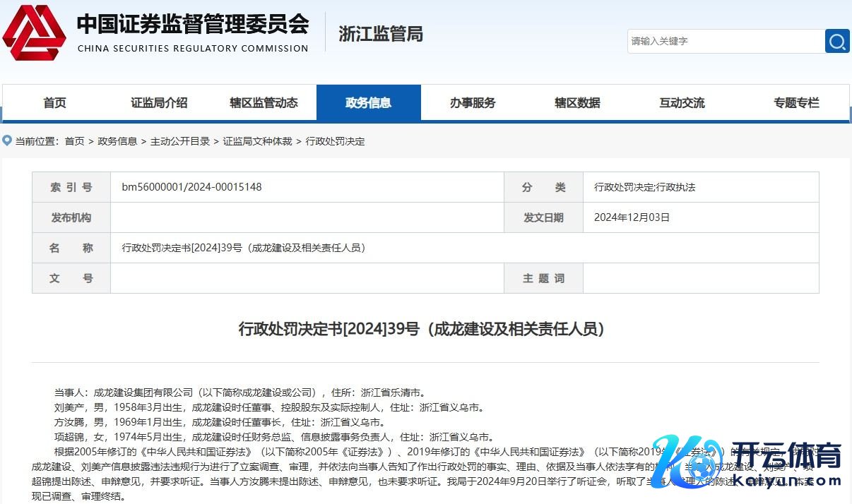Click the 浙江监管局 header title
The width and height of the screenshot is (852, 504).
click(381, 34)
